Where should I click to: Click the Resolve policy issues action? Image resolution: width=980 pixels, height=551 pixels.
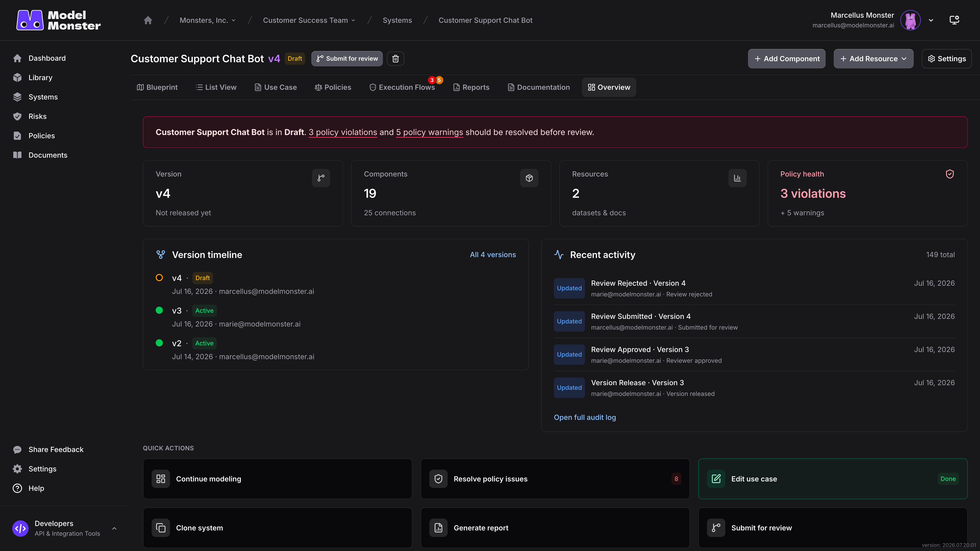tap(555, 479)
